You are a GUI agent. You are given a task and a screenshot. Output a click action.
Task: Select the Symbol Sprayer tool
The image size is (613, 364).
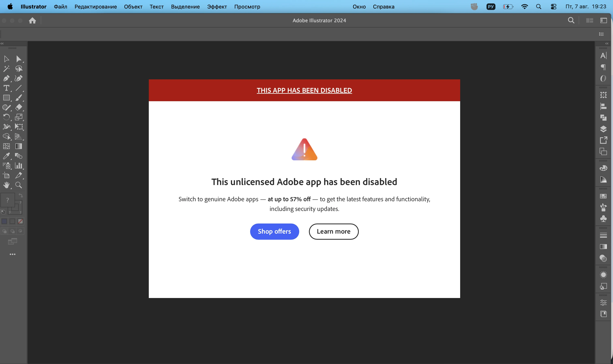coord(6,166)
